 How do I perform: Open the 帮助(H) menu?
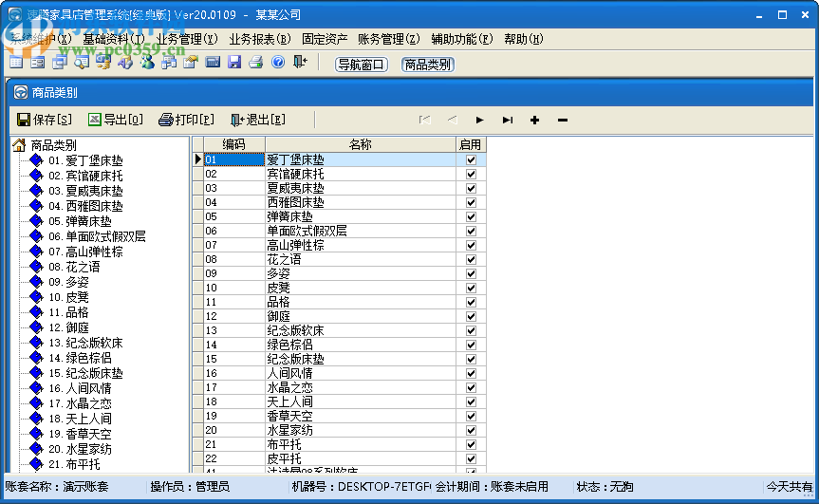523,39
